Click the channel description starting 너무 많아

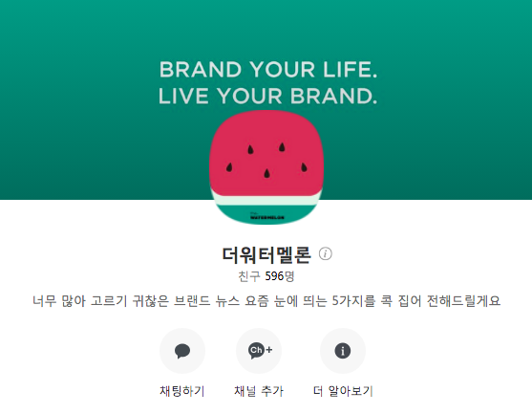266,301
